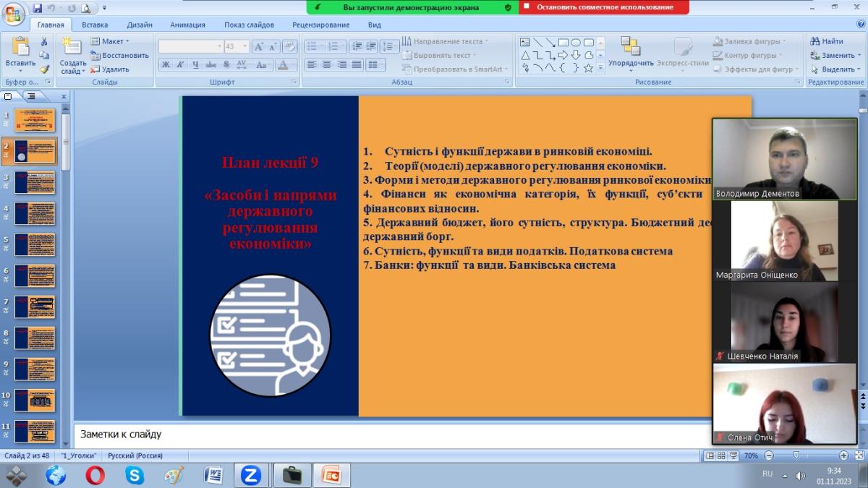Viewport: 868px width, 488px height.
Task: Click zoom in plus button
Action: pos(843,455)
